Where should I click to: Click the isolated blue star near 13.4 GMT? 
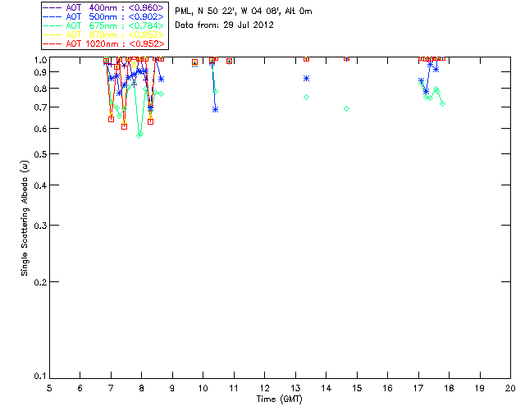click(306, 79)
